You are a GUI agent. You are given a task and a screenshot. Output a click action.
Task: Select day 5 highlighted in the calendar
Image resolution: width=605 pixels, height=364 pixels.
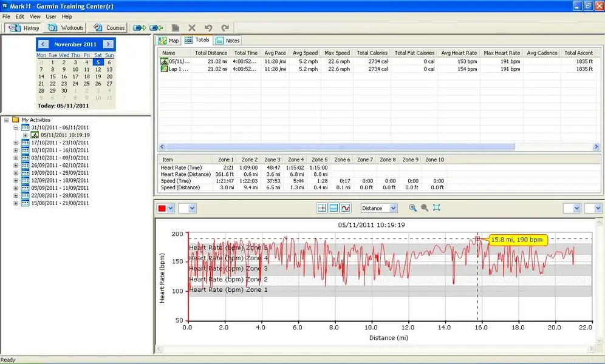point(98,62)
